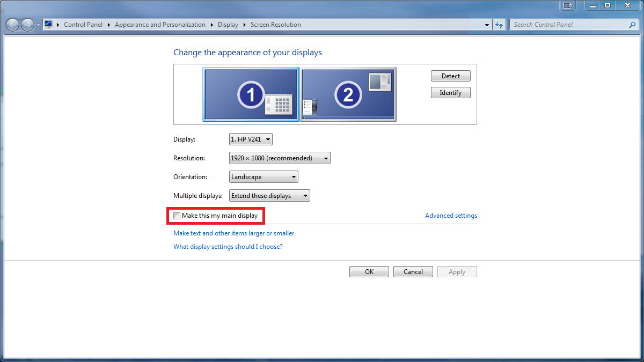Screen dimensions: 644x362
Task: Expand the breadcrumb arrow after Control Panel
Action: pyautogui.click(x=109, y=25)
